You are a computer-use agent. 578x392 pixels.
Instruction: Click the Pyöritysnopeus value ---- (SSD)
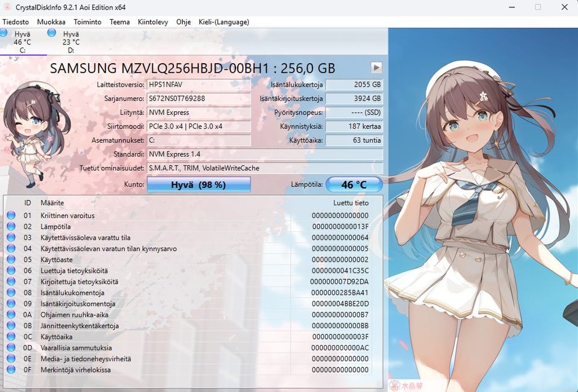[354, 113]
